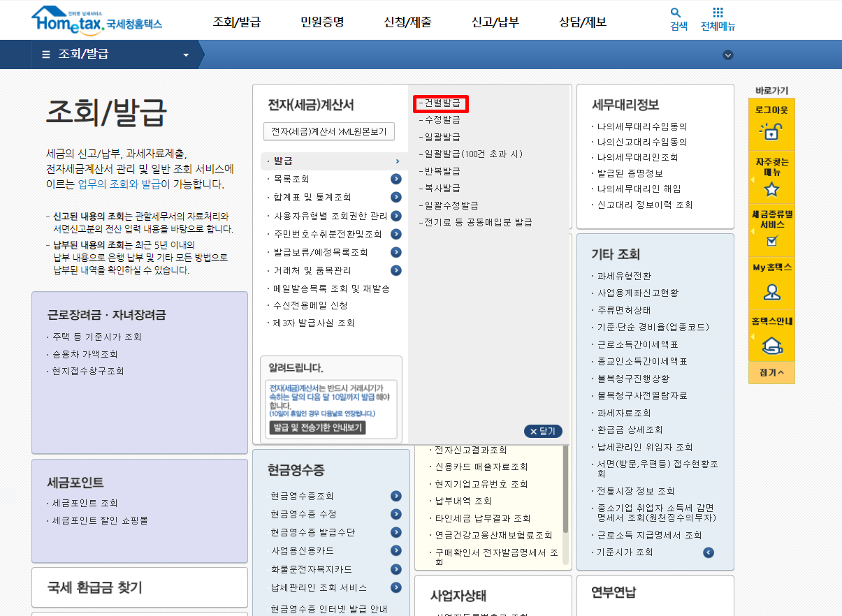Open the 민원증명 menu

(x=321, y=22)
